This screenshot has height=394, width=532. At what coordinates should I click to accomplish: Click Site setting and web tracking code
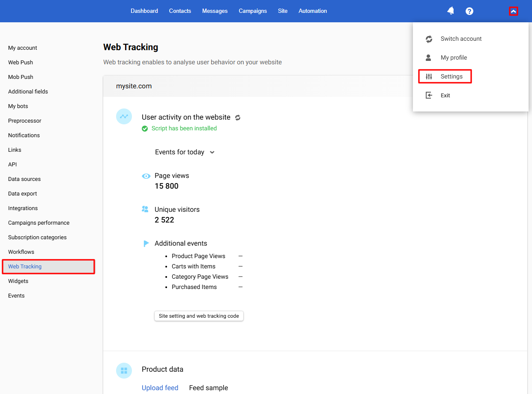[x=199, y=316]
